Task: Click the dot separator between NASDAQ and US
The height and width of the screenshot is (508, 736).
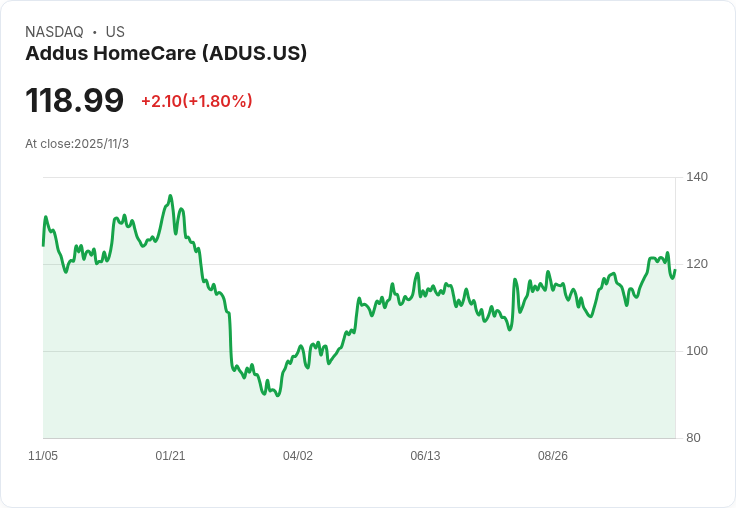Action: (94, 32)
